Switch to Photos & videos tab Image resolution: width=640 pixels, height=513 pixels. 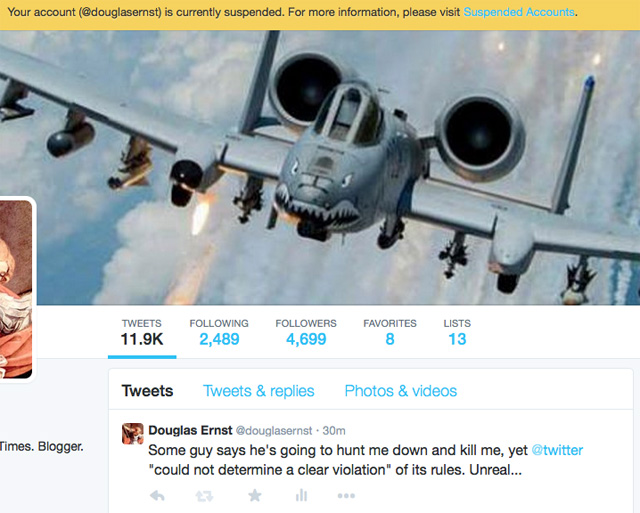pos(401,391)
